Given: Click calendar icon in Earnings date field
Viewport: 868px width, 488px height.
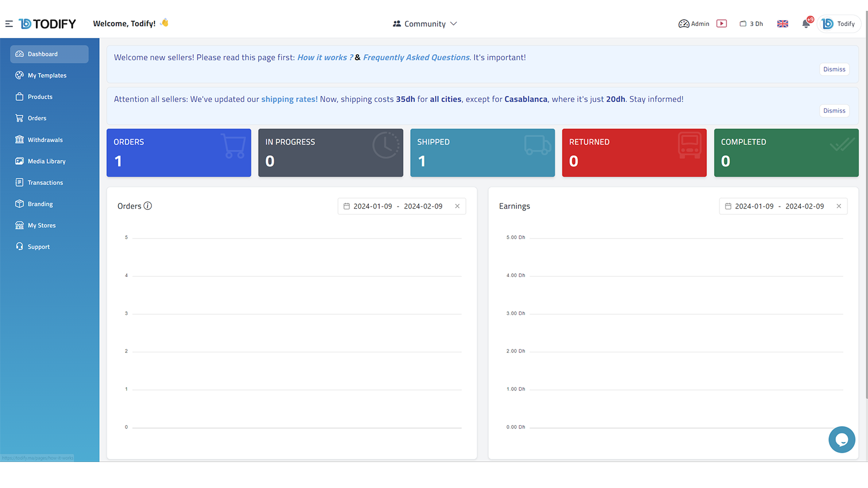Looking at the screenshot, I should point(728,206).
